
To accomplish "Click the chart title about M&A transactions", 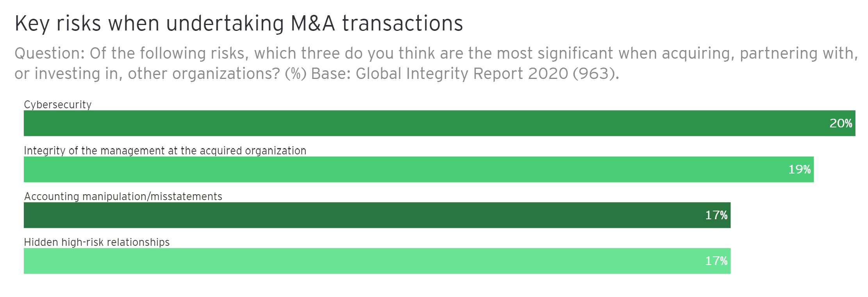I will coord(238,23).
